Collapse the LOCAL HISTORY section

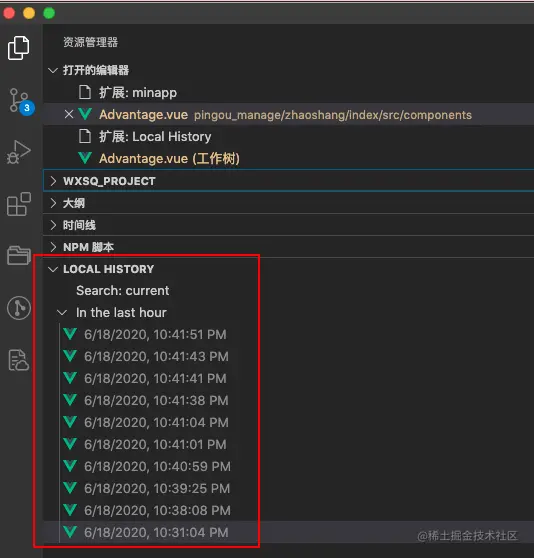(53, 269)
